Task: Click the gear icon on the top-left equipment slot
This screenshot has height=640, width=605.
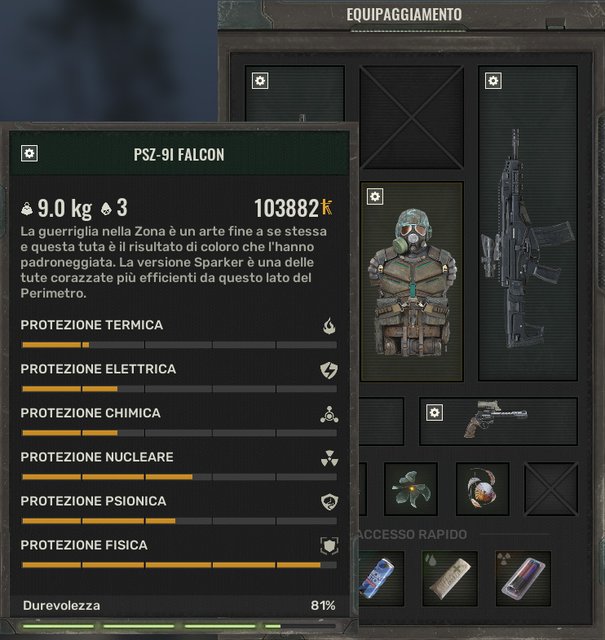Action: coord(260,80)
